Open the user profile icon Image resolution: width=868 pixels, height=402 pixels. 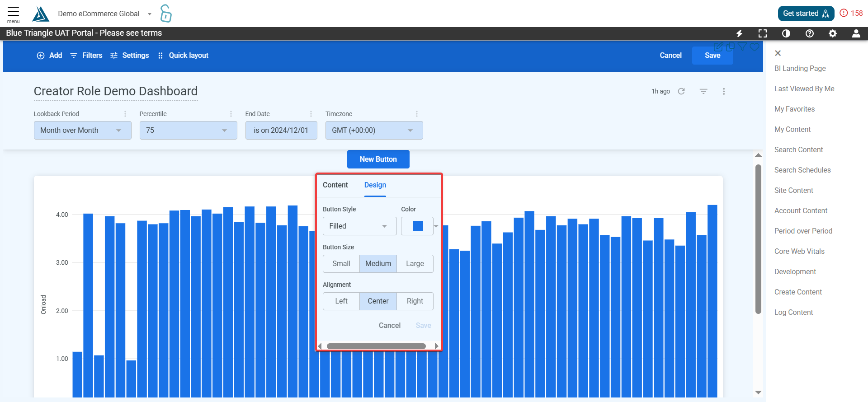(856, 33)
